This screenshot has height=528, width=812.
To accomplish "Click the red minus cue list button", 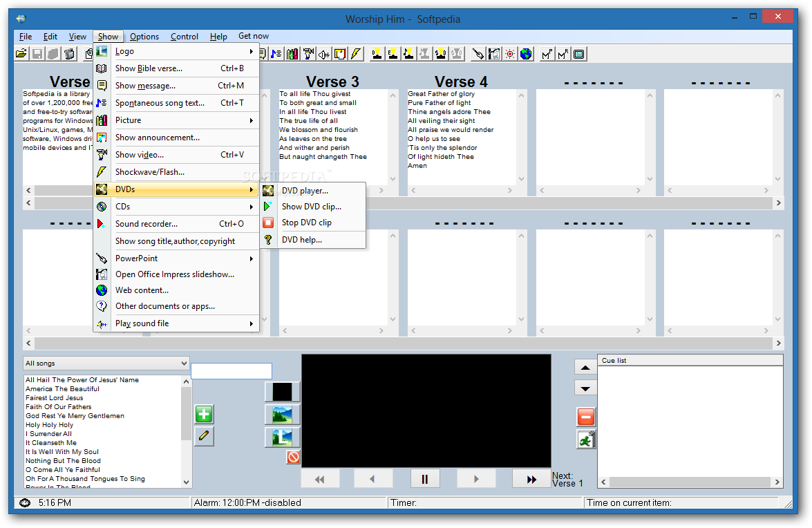I will (586, 417).
